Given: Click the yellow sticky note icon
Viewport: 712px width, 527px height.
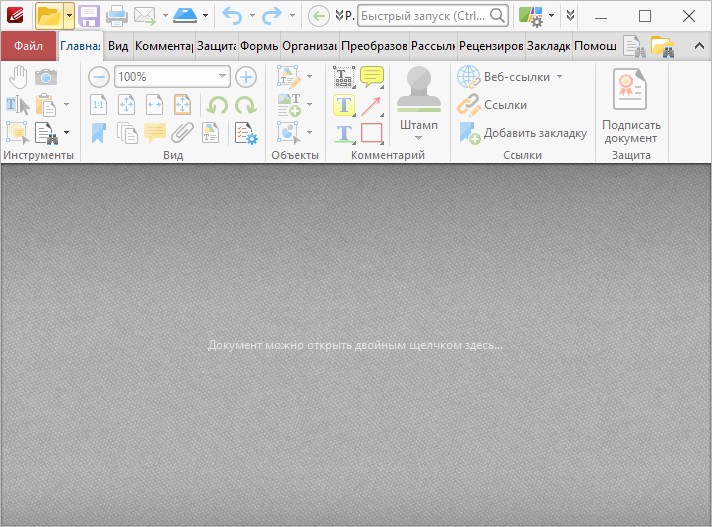Looking at the screenshot, I should tap(372, 77).
